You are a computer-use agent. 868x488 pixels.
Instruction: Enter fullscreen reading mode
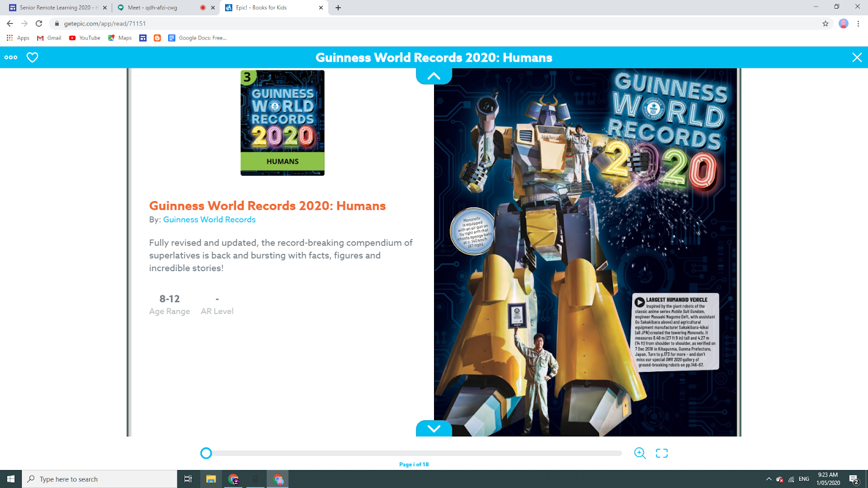click(662, 453)
